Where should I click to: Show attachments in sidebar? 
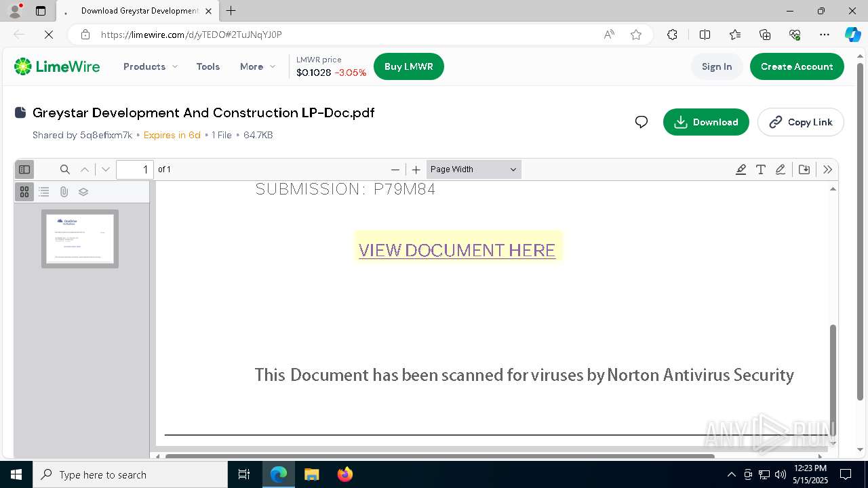(64, 192)
